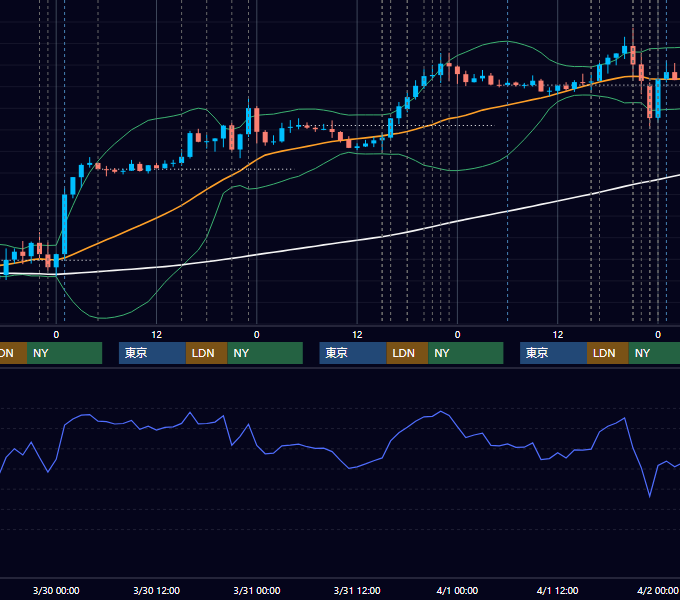The height and width of the screenshot is (600, 680).
Task: Click the 3/30 12:00 date label
Action: point(157,590)
